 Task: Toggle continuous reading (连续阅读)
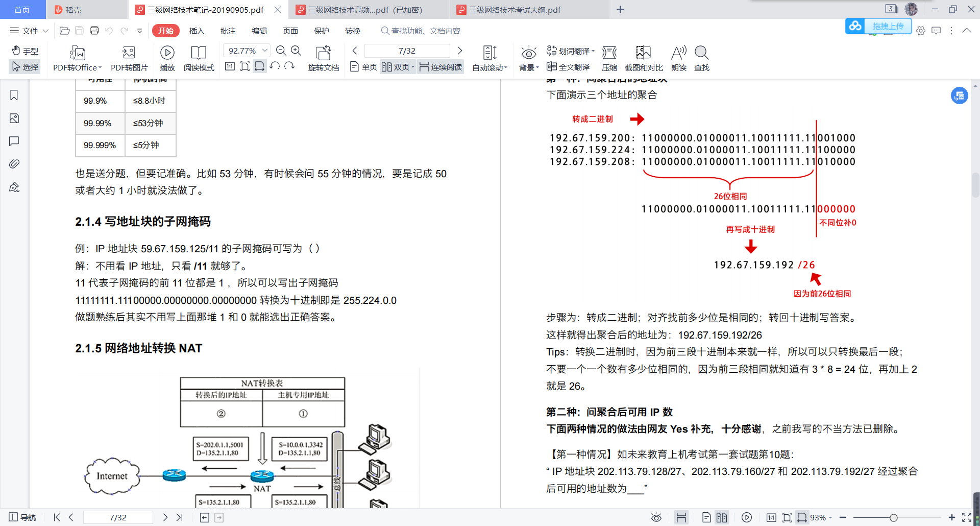(x=440, y=67)
